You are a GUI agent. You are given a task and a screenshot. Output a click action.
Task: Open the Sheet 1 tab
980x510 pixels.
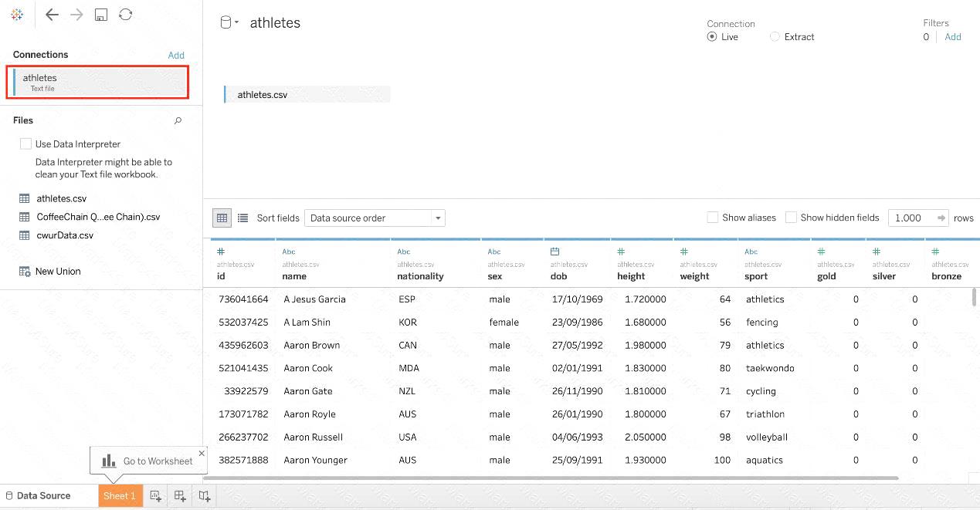120,496
